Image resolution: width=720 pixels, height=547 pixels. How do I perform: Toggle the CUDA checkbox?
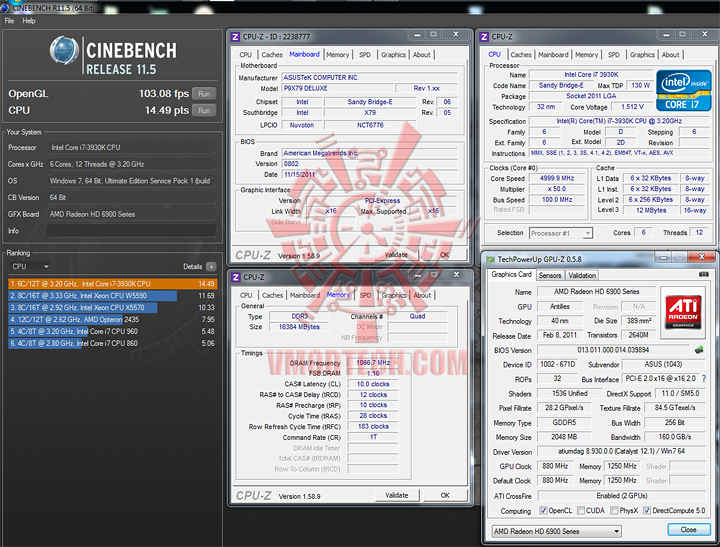(x=581, y=510)
